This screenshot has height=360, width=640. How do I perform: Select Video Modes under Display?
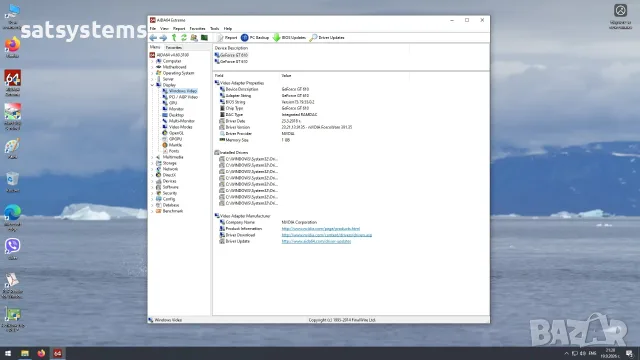[177, 127]
